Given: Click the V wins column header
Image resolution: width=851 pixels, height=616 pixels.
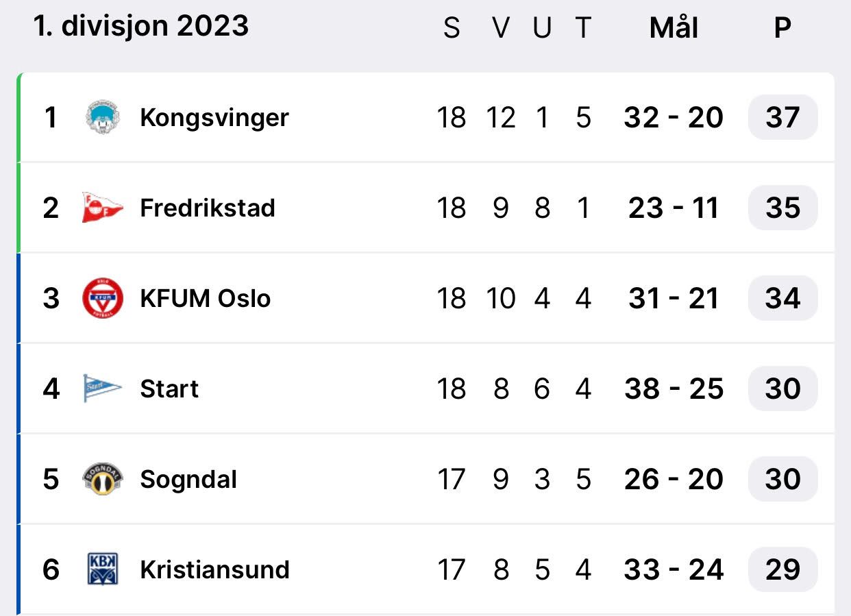Looking at the screenshot, I should tap(501, 28).
